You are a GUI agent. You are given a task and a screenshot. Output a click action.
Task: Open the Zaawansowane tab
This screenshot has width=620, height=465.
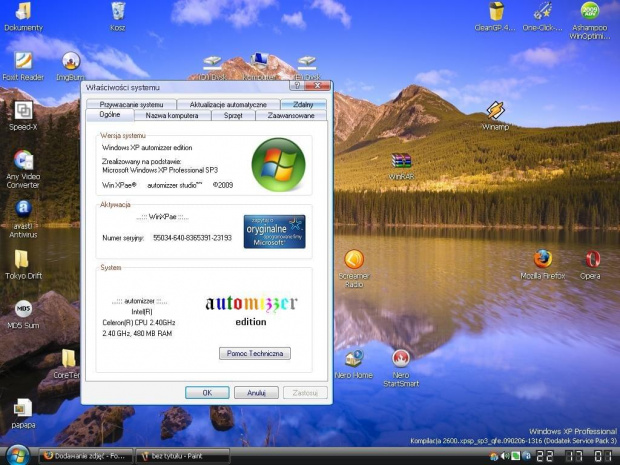click(x=291, y=115)
